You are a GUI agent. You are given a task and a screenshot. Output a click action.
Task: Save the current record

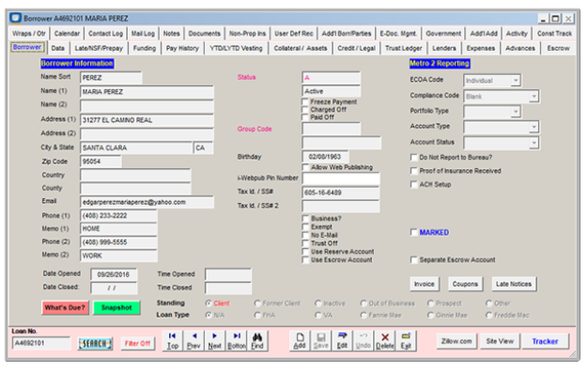pos(321,341)
